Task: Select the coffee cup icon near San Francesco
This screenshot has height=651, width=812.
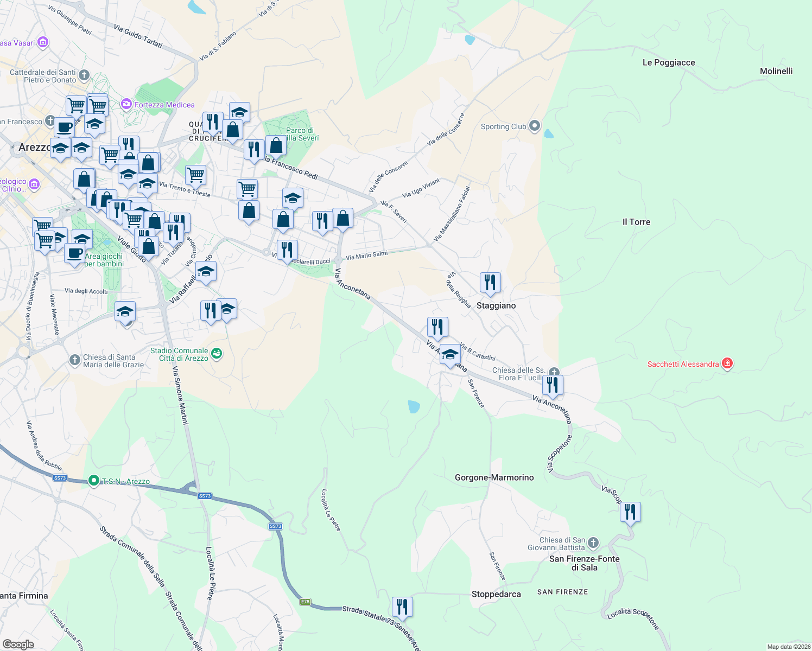Action: click(64, 127)
